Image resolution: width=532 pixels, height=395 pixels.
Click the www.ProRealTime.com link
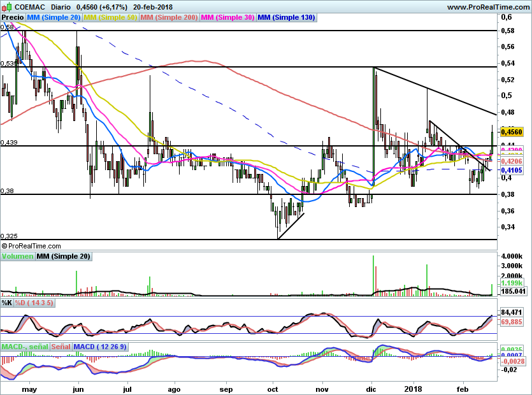click(488, 7)
